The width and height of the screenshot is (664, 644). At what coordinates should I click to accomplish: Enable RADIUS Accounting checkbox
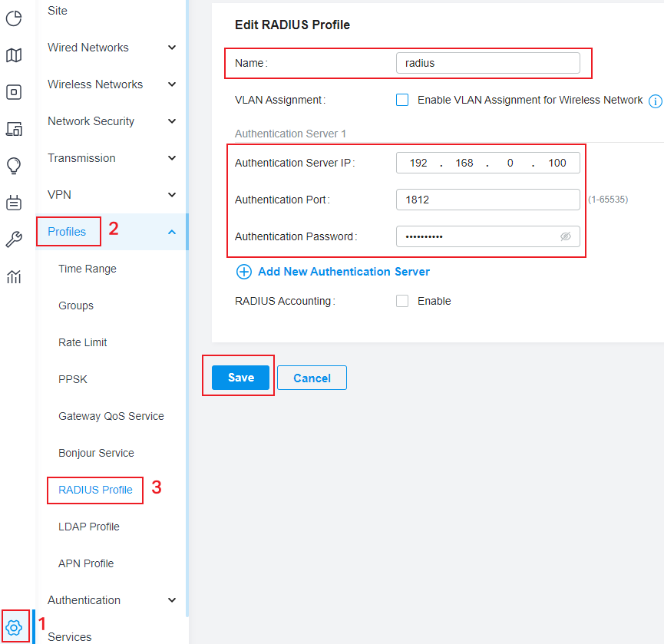402,301
